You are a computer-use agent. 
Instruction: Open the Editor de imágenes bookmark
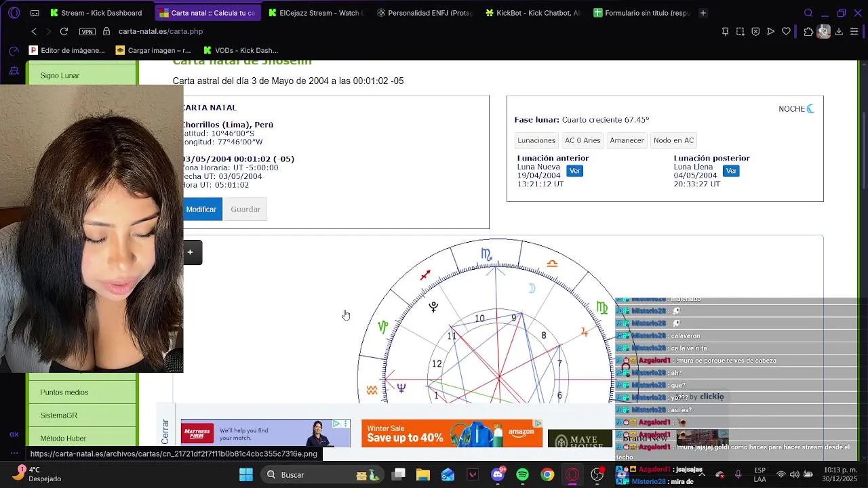pos(67,50)
